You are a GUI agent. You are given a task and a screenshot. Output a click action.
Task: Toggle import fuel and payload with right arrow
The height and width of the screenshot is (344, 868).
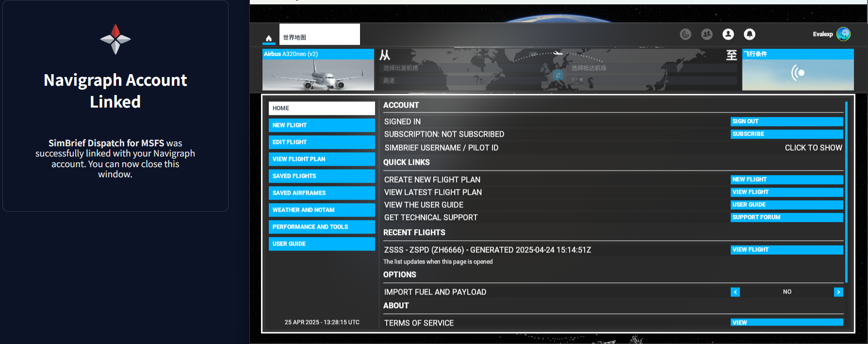(838, 292)
